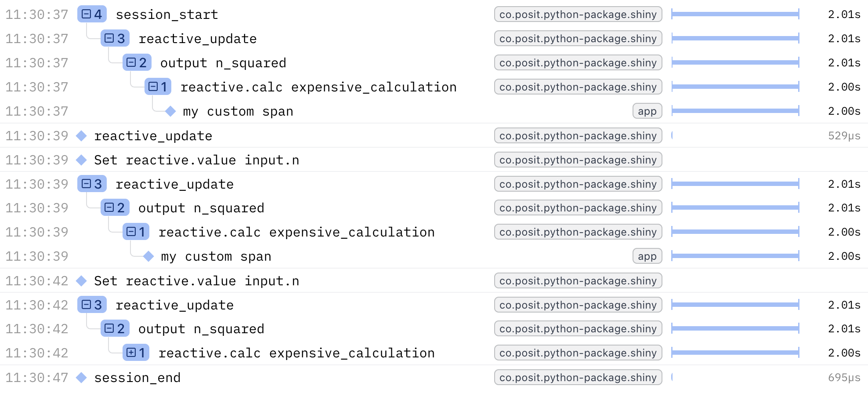
Task: Click the duration bar of the session_start span
Action: pos(735,15)
